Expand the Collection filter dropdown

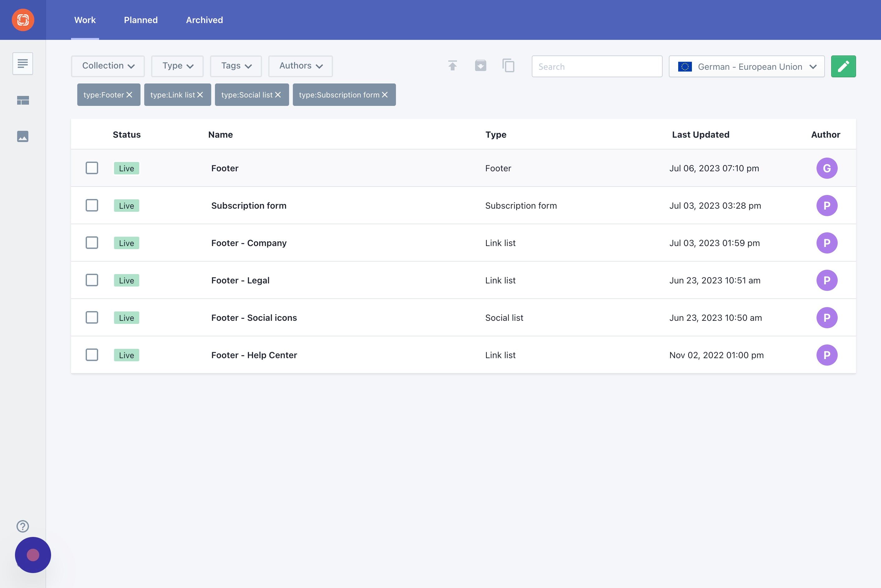pos(108,66)
